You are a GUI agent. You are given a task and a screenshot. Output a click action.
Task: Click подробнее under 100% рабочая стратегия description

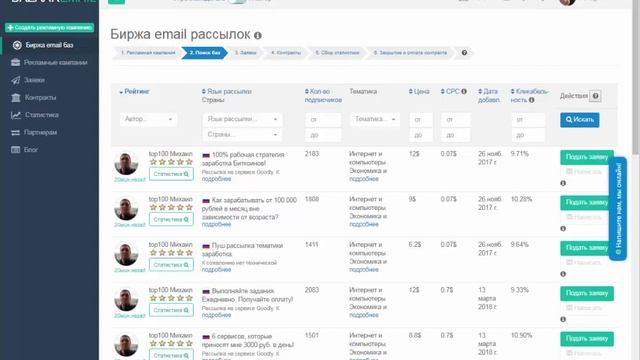coord(216,179)
